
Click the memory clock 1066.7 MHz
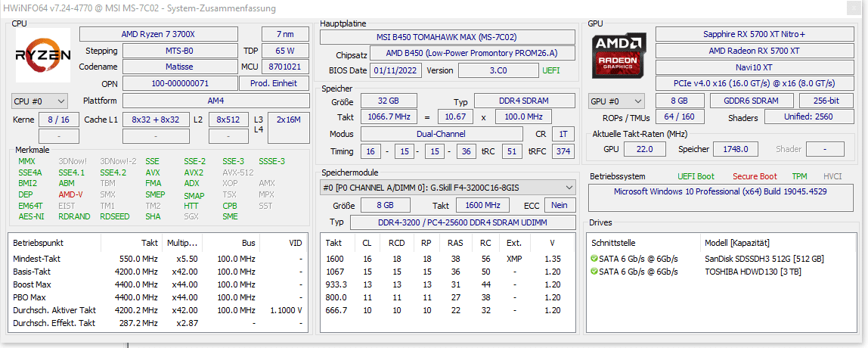(389, 117)
